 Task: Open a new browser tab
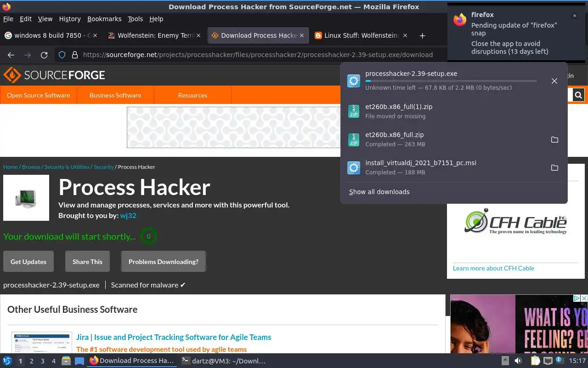coord(422,35)
